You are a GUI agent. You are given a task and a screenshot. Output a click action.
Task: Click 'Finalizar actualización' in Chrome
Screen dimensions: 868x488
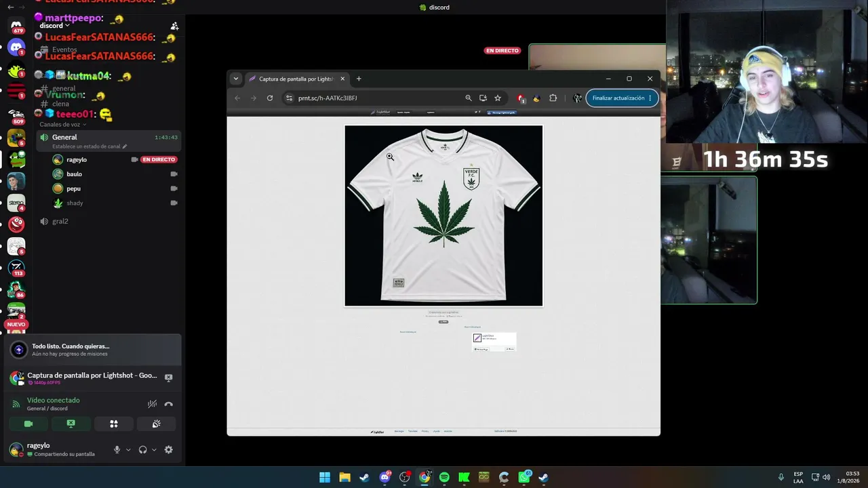(622, 98)
